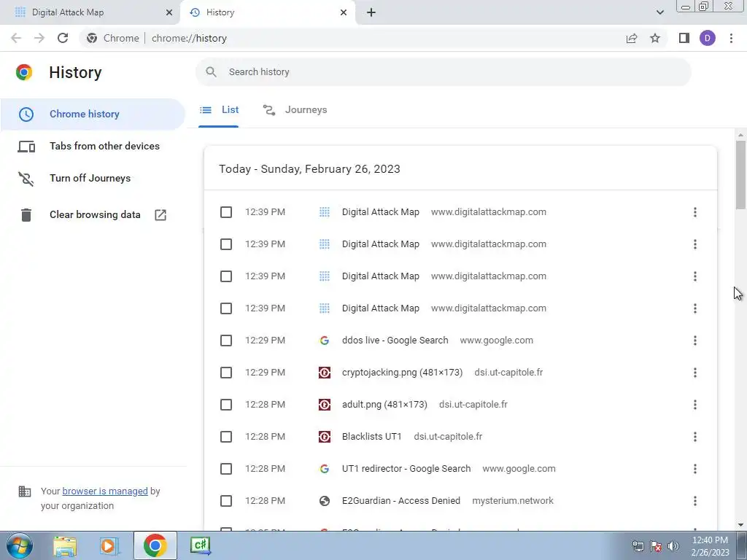Viewport: 747px width, 560px height.
Task: Select the History browser tab
Action: (268, 12)
